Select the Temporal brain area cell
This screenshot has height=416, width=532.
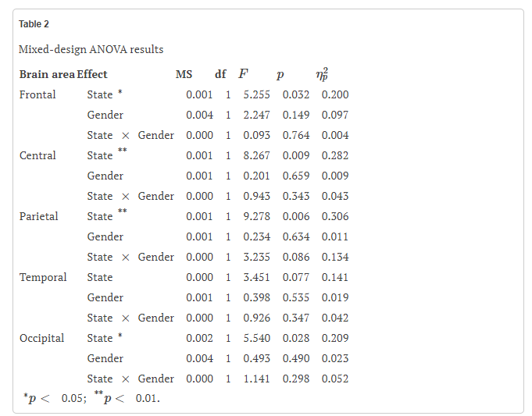(43, 277)
